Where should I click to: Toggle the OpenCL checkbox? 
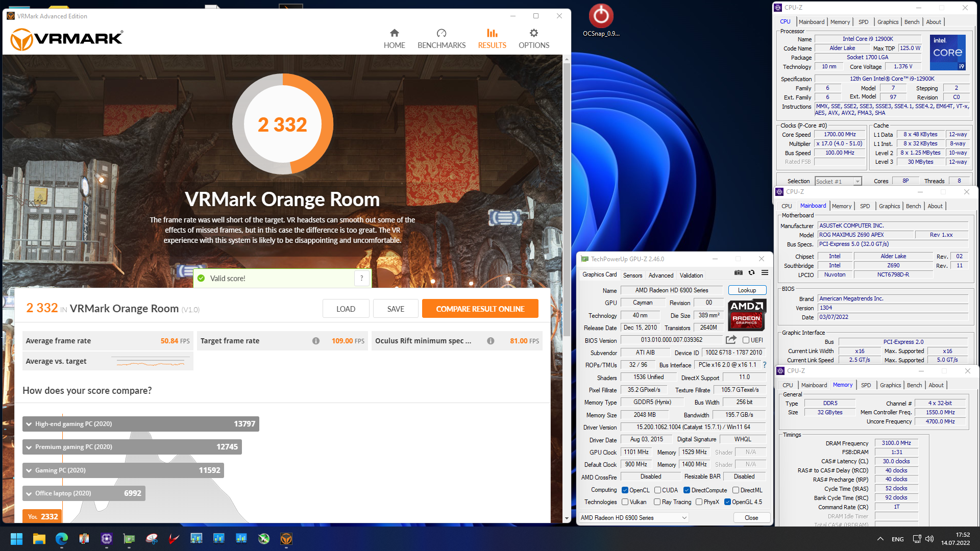(625, 490)
